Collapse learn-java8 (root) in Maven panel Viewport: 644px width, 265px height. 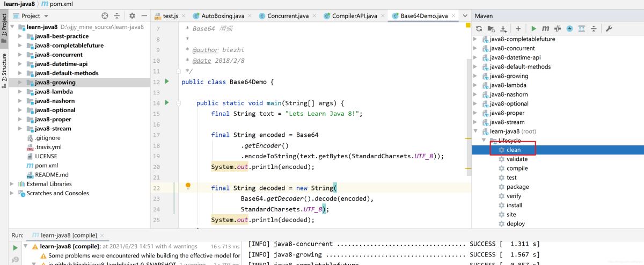tap(475, 131)
